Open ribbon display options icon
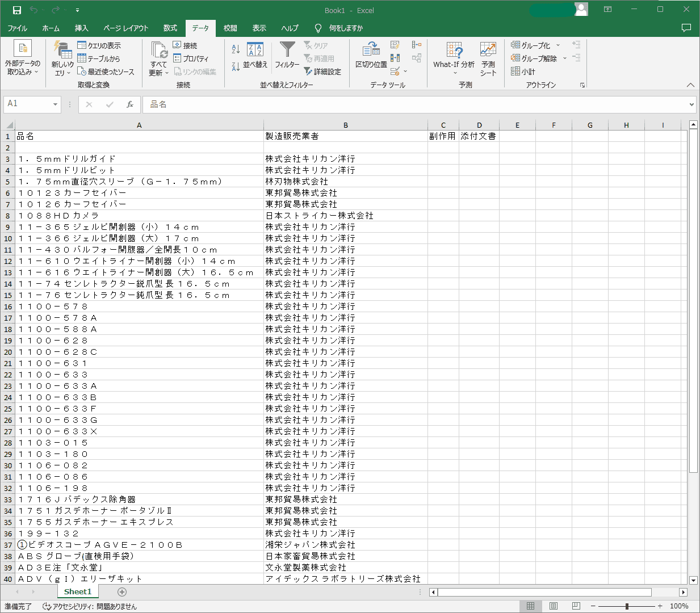This screenshot has width=700, height=613. (x=607, y=10)
